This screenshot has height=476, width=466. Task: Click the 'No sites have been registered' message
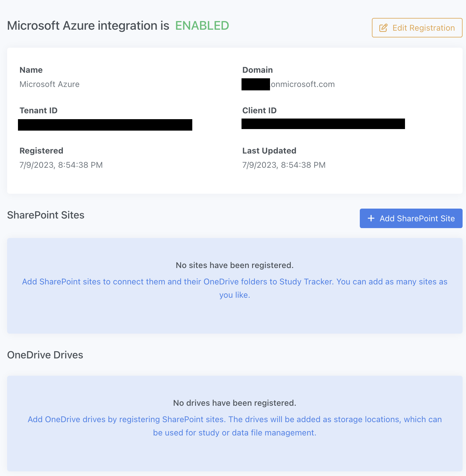[x=235, y=265]
